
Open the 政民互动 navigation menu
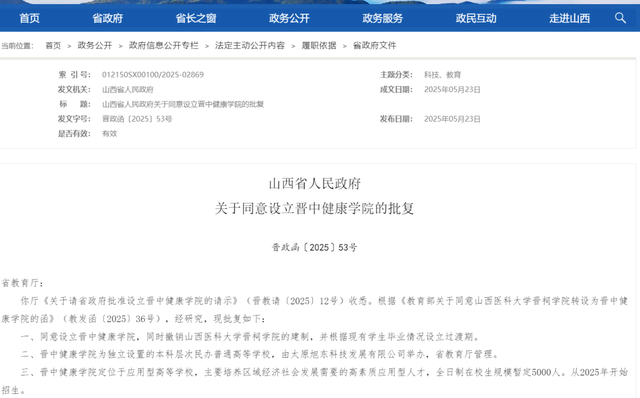point(476,18)
